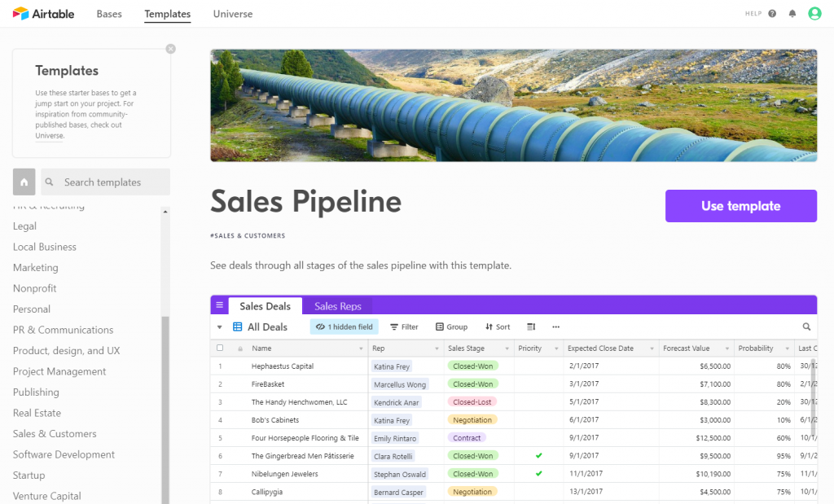
Task: Select the Startup category
Action: [29, 475]
